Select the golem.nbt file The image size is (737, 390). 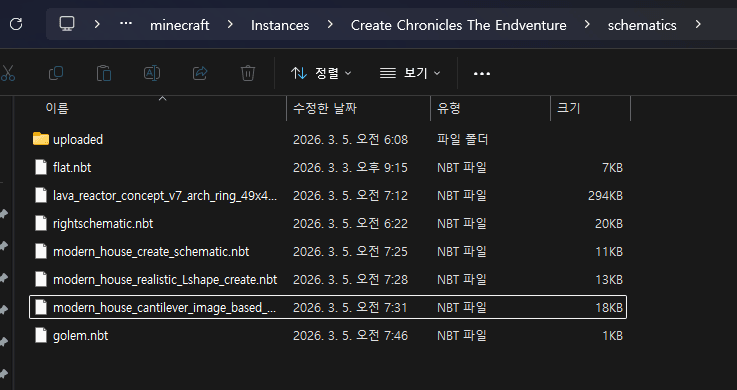click(328, 335)
